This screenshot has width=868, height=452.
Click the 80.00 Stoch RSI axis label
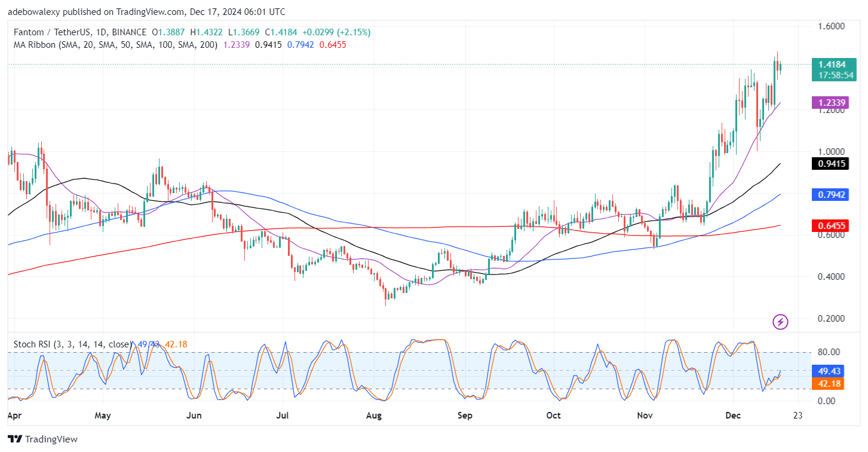click(x=829, y=352)
